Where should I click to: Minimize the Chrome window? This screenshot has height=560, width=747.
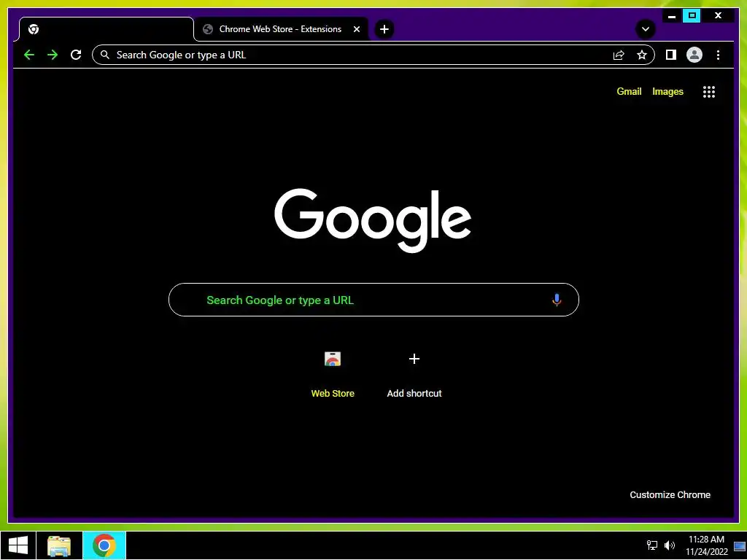point(672,16)
